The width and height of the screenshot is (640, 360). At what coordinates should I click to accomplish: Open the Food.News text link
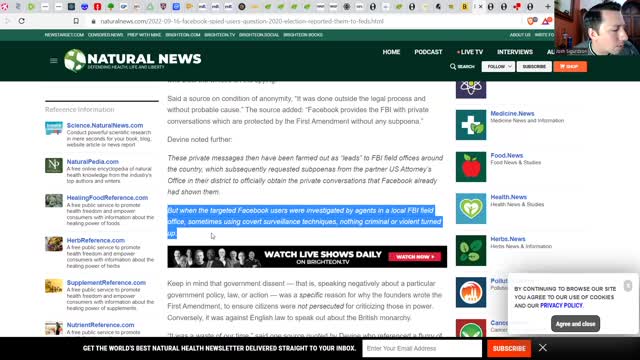click(507, 156)
